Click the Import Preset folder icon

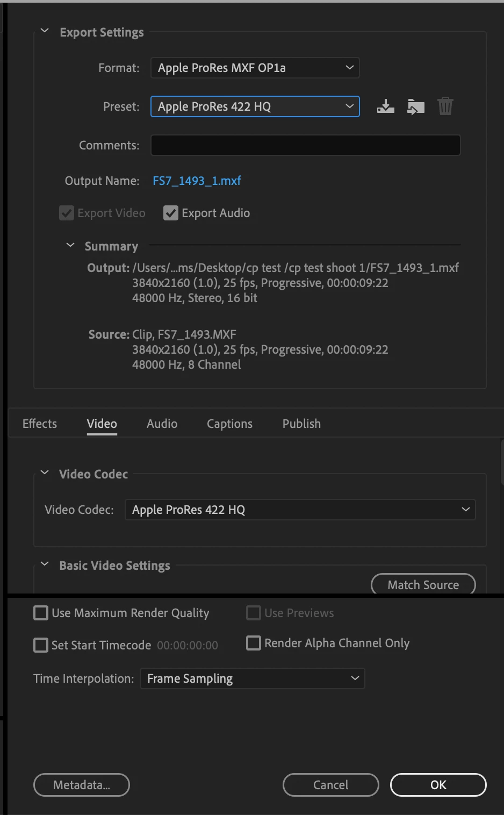tap(416, 106)
